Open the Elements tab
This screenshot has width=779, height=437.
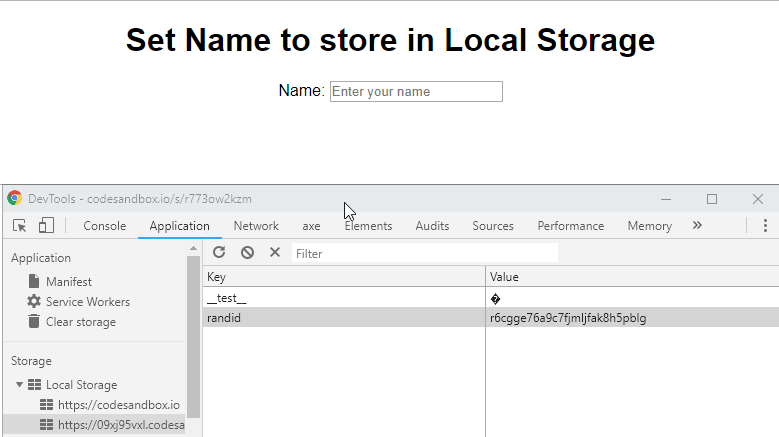(368, 226)
